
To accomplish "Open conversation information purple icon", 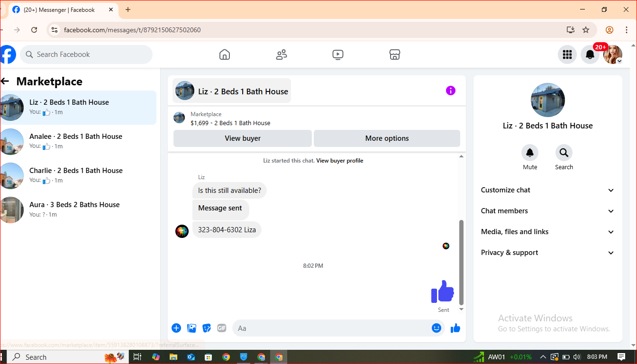I will point(451,91).
